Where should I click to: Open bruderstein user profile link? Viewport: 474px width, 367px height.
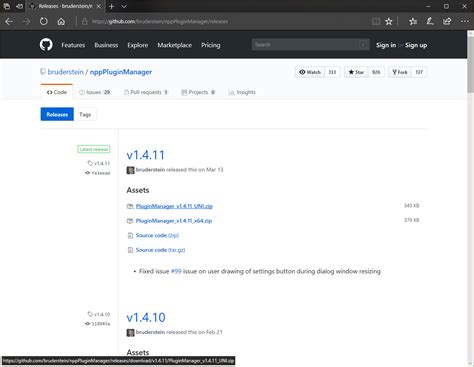[65, 72]
